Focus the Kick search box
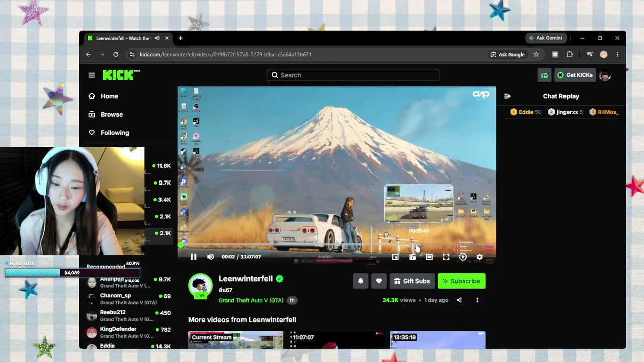The height and width of the screenshot is (362, 644). click(353, 75)
